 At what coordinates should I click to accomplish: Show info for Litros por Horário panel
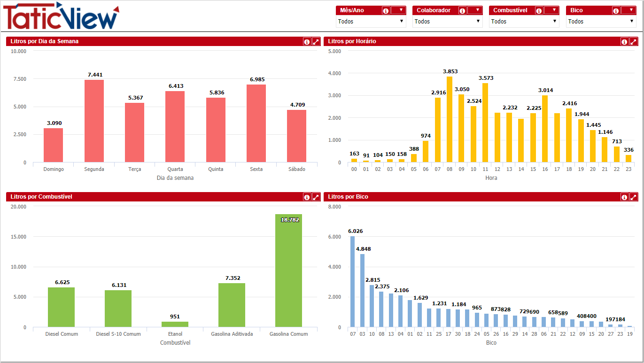point(624,42)
